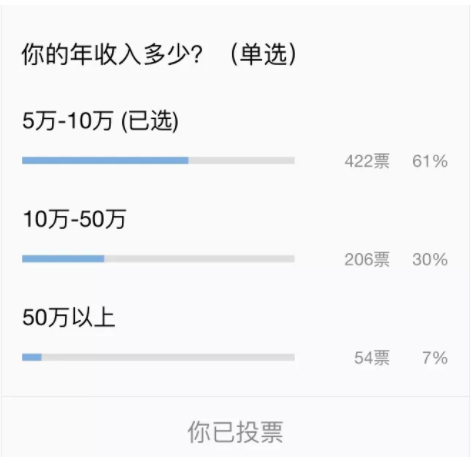472x463 pixels.
Task: Click the gray unfilled part of the 30% bar
Action: point(200,259)
